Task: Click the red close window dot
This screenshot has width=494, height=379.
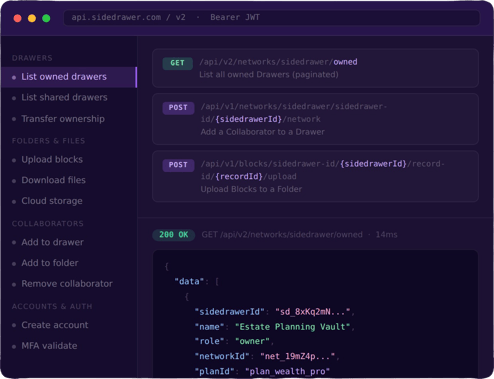Action: [18, 18]
